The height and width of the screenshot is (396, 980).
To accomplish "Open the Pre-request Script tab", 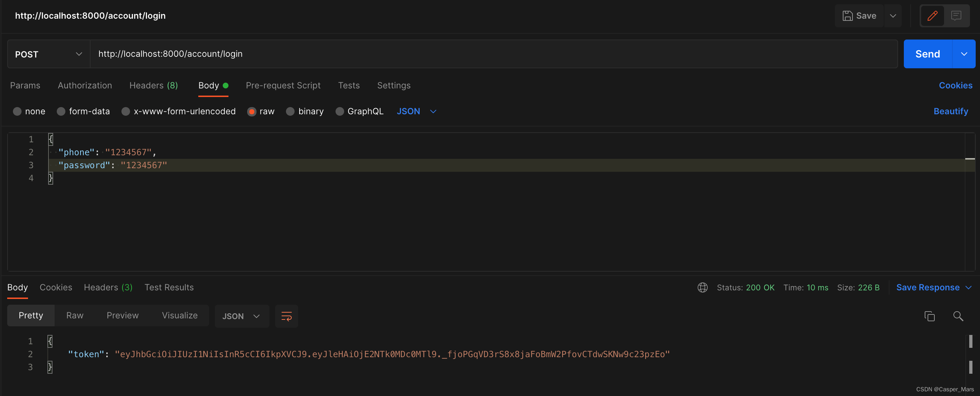I will coord(283,86).
